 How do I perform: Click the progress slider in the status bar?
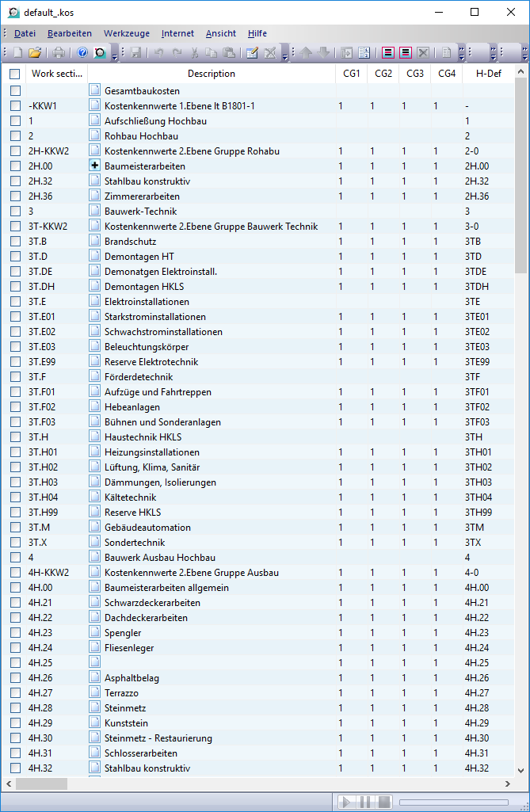coord(454,802)
